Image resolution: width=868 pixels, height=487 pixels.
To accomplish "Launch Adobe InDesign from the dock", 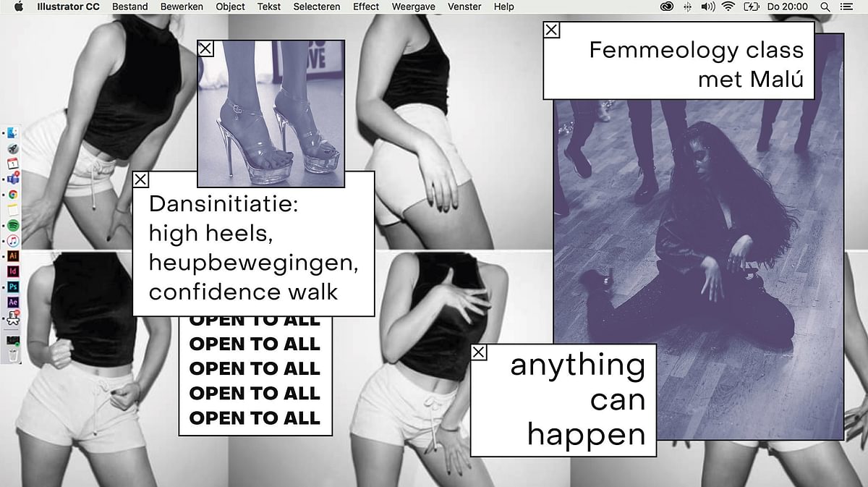I will click(x=13, y=271).
